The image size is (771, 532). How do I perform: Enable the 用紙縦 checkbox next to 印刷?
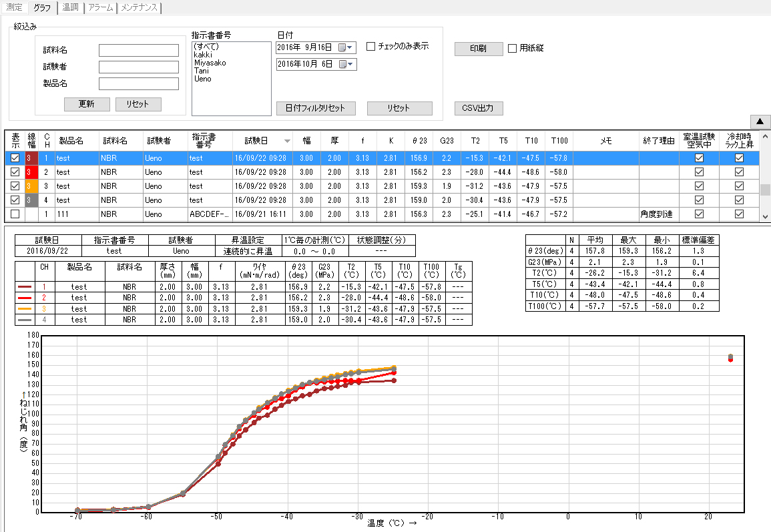pyautogui.click(x=511, y=48)
